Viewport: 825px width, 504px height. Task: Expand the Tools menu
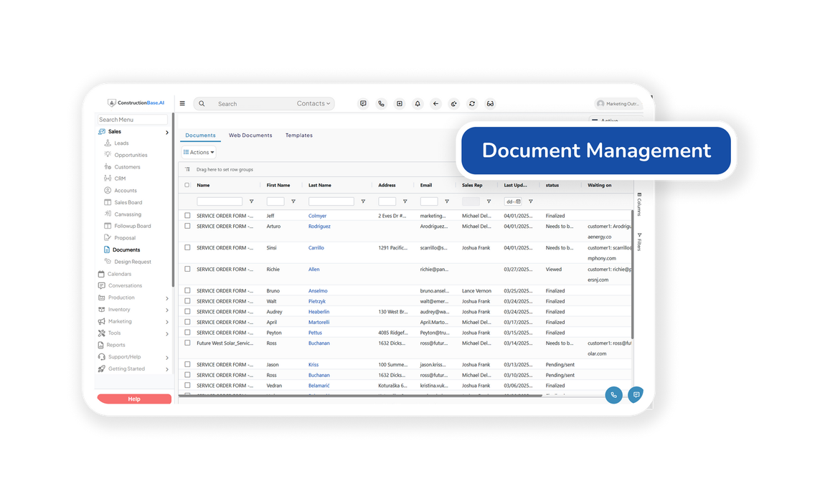[x=133, y=333]
